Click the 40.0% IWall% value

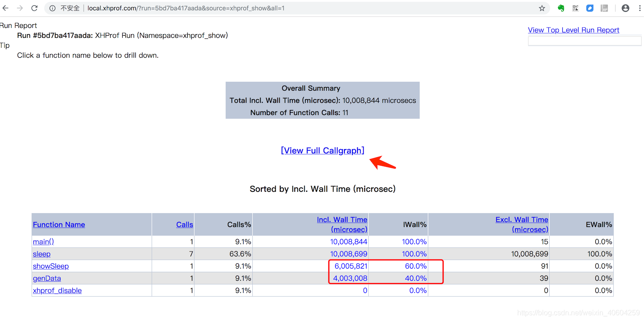coord(416,278)
